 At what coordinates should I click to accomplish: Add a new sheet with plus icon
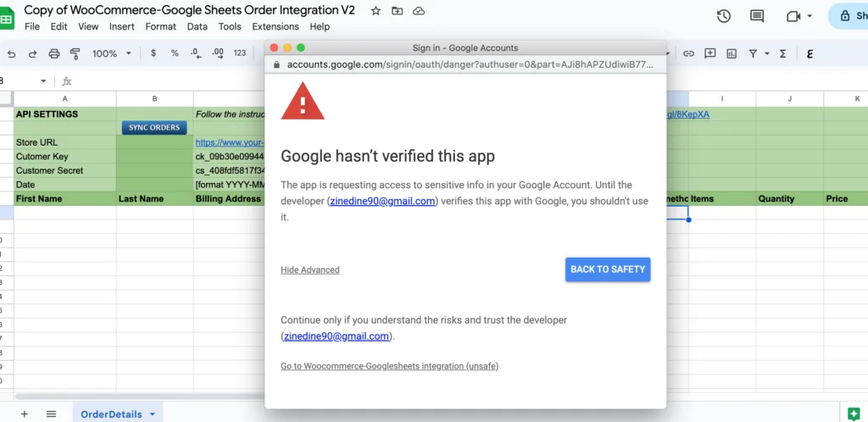coord(25,414)
